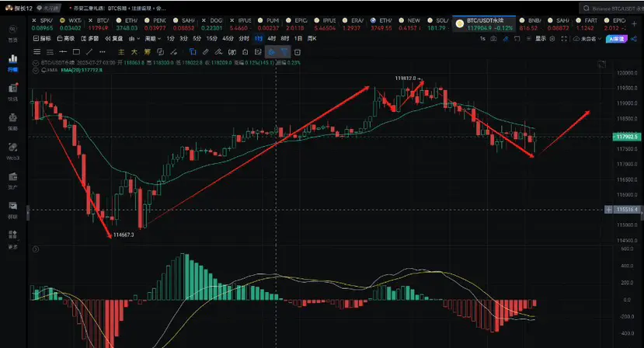Open the 高级 advanced button
This screenshot has height=348, width=644.
(66, 39)
